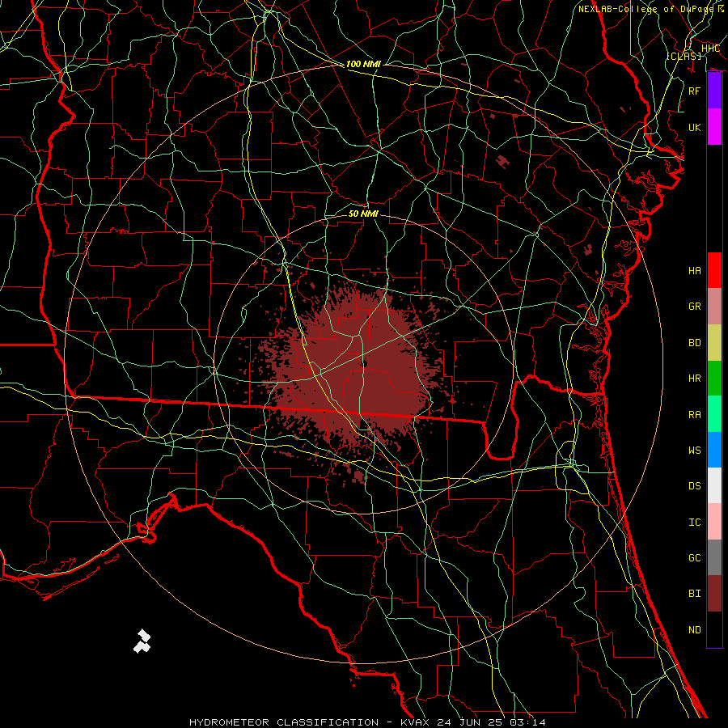Click the "BD" legend label
The image size is (728, 728).
(x=695, y=342)
